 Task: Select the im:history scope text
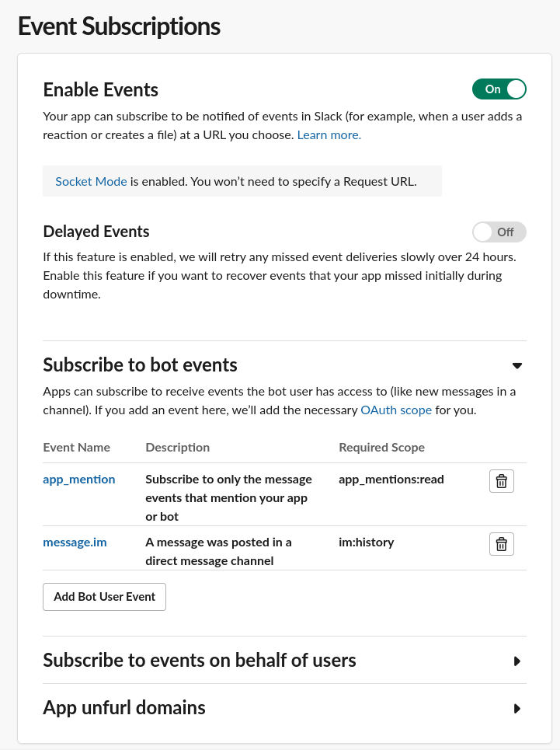pos(367,542)
